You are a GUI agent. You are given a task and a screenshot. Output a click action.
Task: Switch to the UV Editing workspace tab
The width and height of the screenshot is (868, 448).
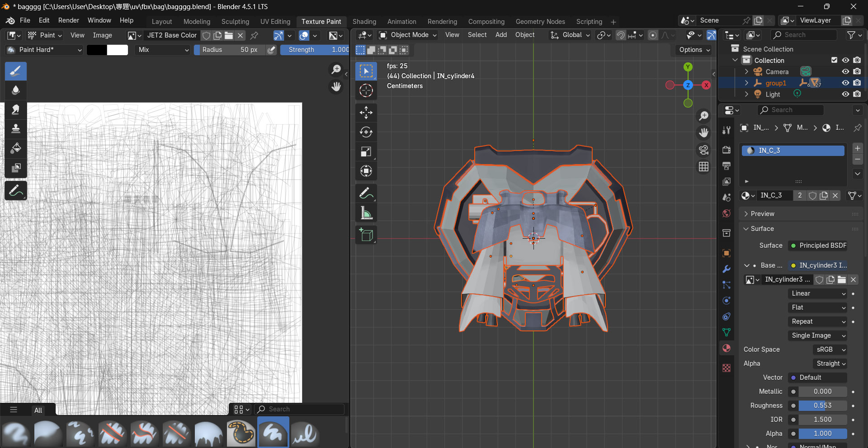coord(275,22)
